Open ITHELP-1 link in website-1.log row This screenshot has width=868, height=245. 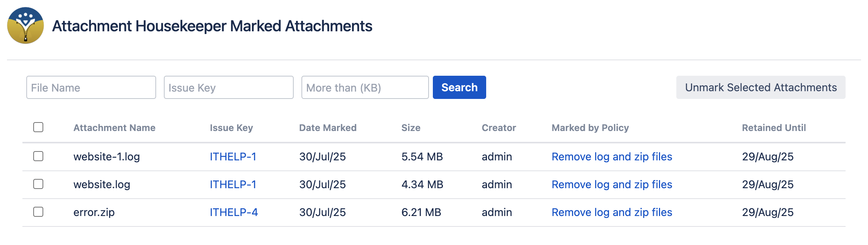(x=233, y=157)
